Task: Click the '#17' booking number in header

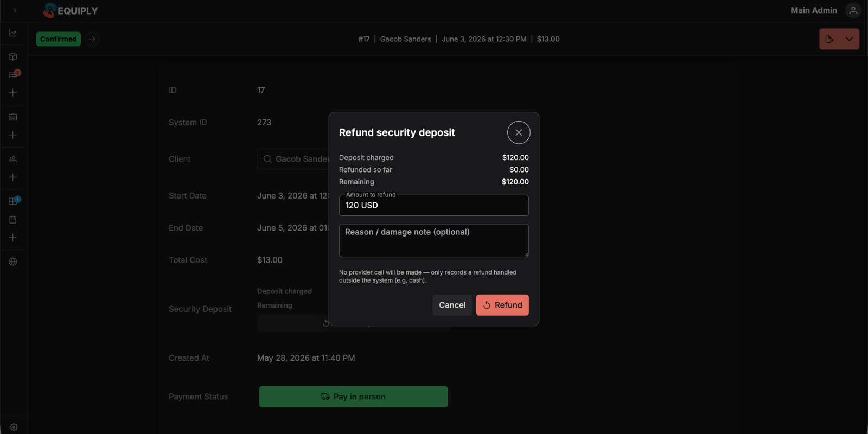Action: point(364,39)
